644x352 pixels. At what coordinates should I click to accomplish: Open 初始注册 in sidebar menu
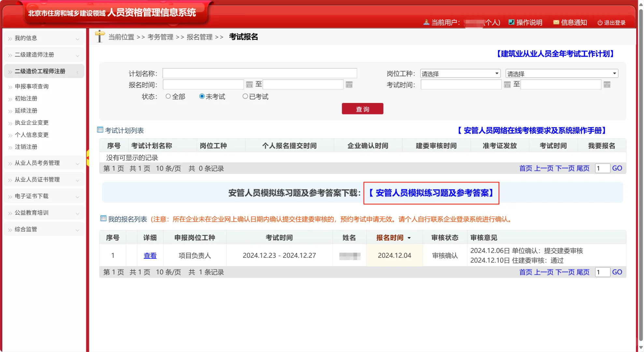click(x=26, y=98)
